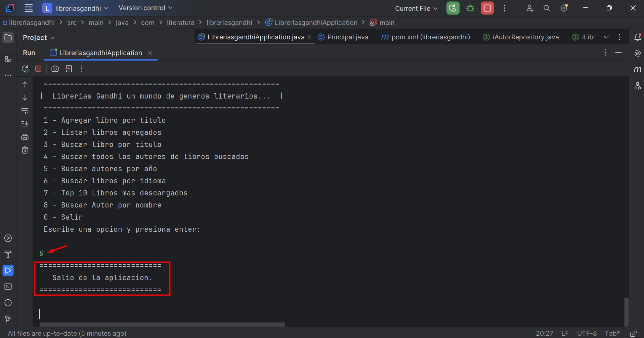Open Run toolbar more options
The width and height of the screenshot is (644, 338).
[x=81, y=69]
